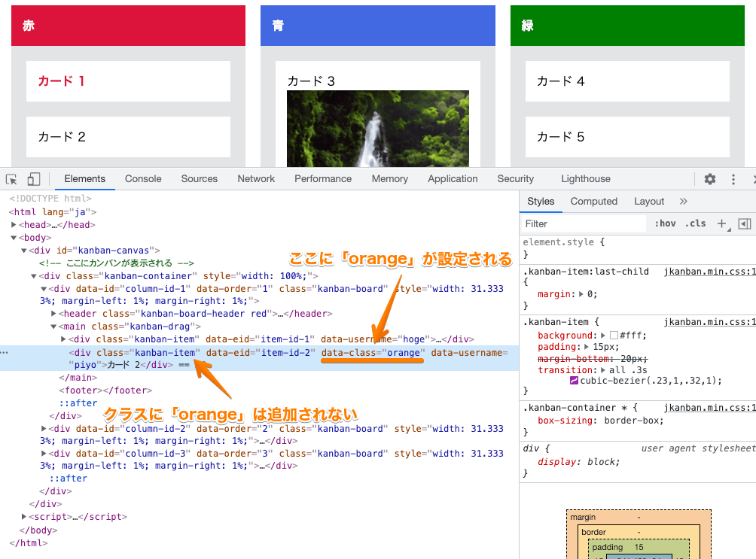
Task: Click the waterfall image in カード 3
Action: click(x=378, y=129)
